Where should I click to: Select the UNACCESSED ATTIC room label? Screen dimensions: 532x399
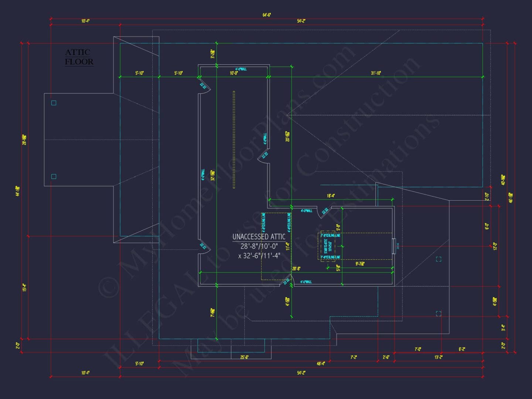point(259,237)
